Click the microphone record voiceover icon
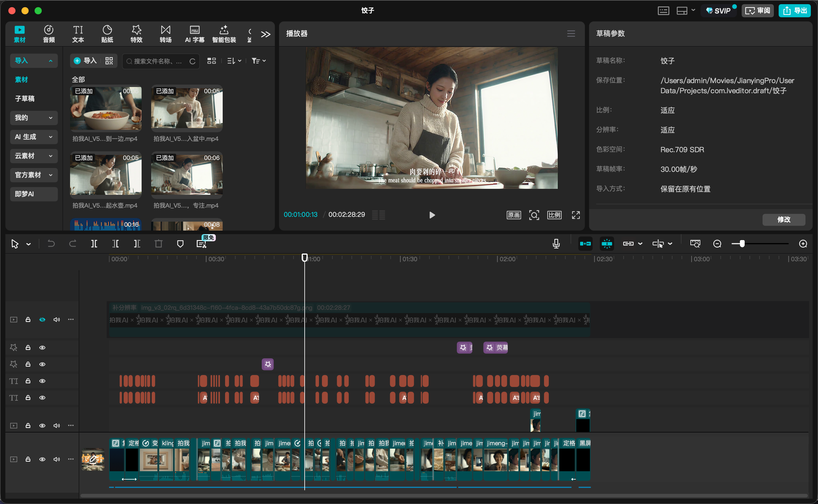This screenshot has height=504, width=818. [556, 244]
